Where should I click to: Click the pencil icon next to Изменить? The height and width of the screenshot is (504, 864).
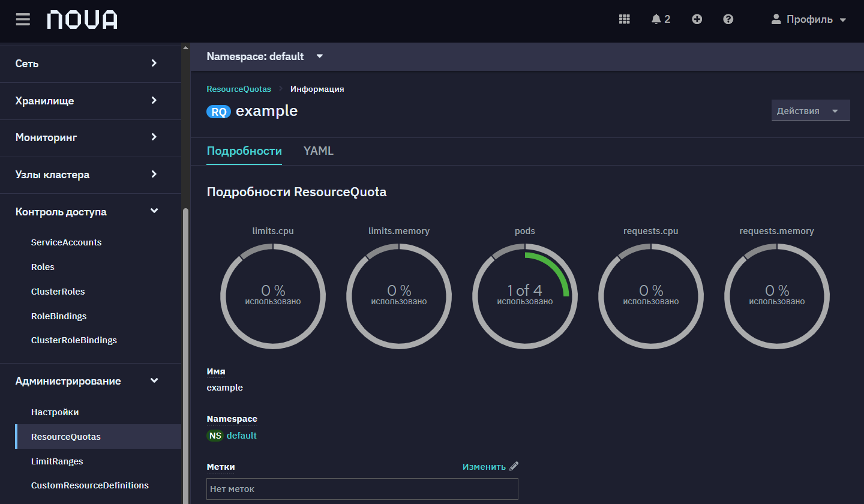point(514,466)
